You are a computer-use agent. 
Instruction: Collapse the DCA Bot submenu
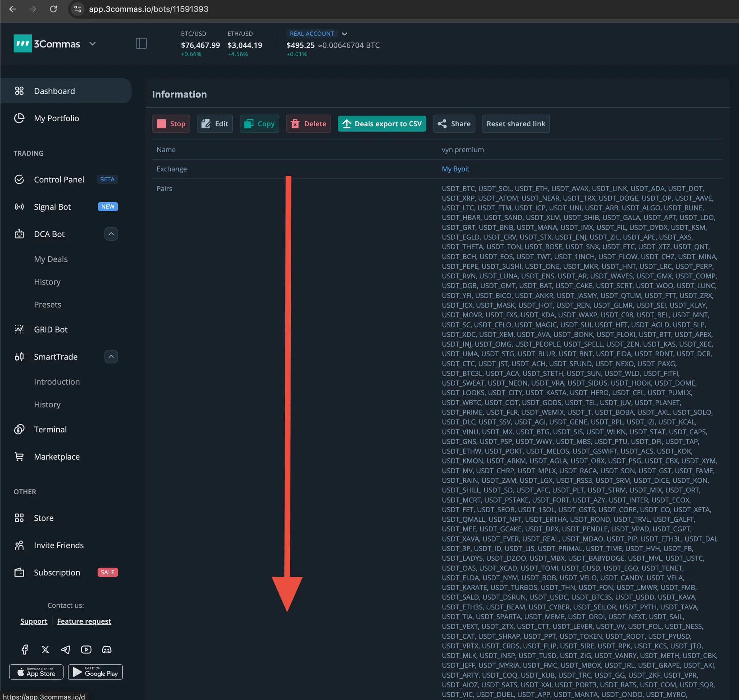coord(111,234)
